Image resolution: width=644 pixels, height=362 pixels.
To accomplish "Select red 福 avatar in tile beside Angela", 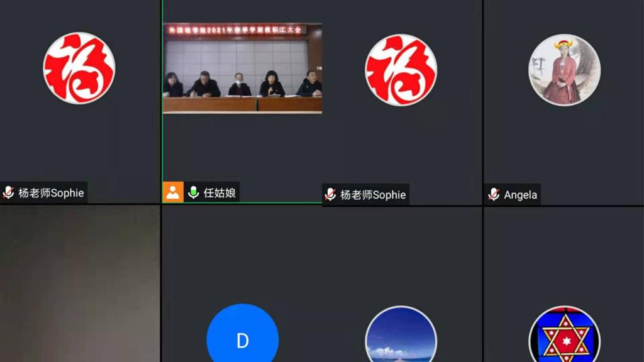I will coord(401,69).
